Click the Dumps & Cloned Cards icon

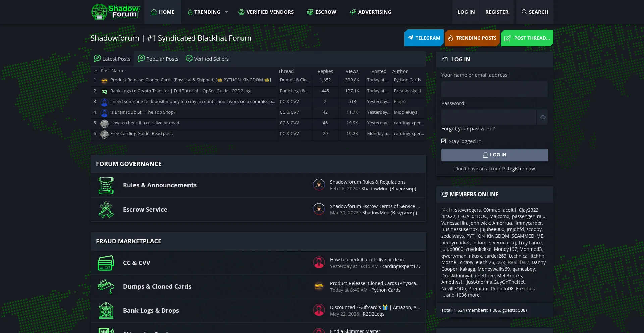[106, 287]
